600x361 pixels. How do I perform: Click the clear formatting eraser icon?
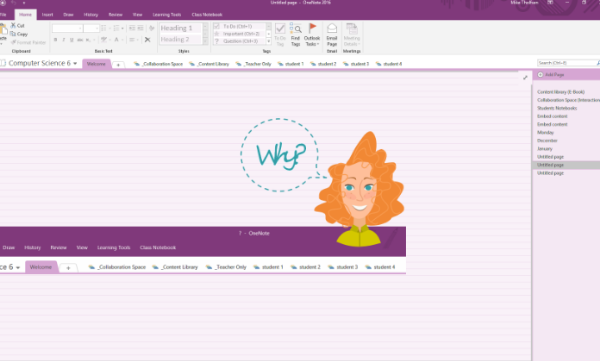(x=152, y=28)
